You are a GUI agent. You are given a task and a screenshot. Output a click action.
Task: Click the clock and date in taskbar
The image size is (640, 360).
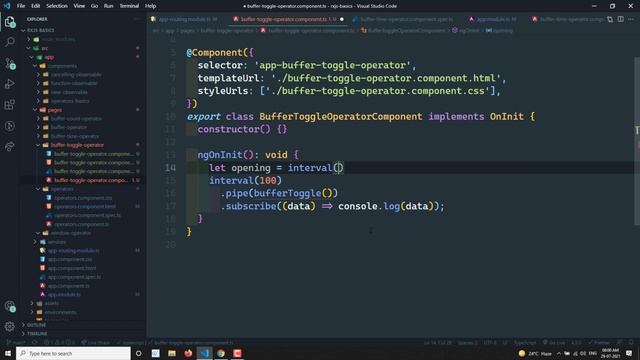(611, 353)
